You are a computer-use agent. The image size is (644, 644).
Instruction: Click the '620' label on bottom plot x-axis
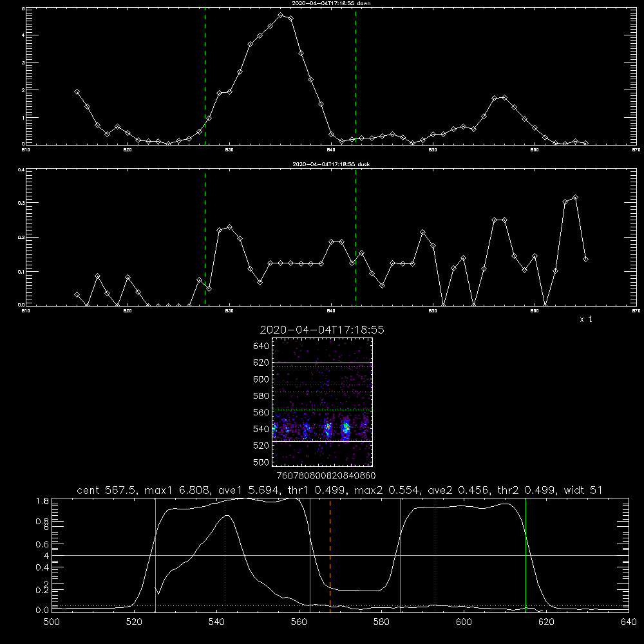pyautogui.click(x=546, y=622)
